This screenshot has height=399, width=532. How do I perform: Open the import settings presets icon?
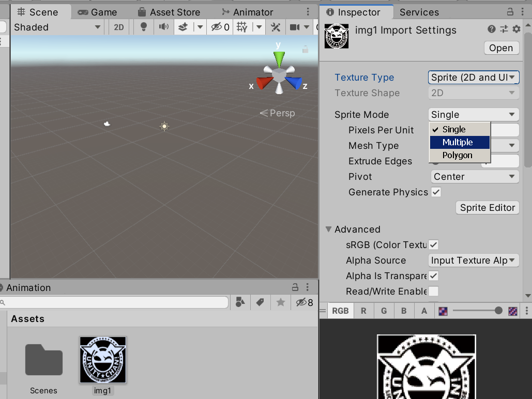[504, 29]
